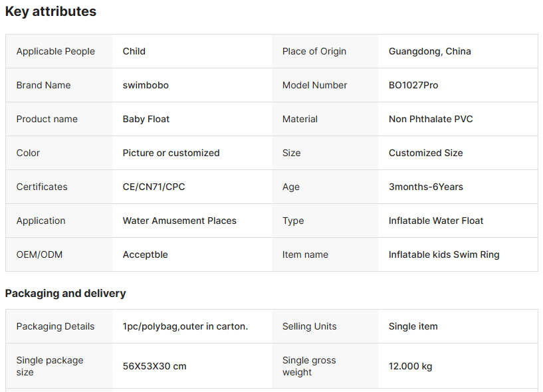The image size is (543, 392).
Task: Select the 56X53X30 cm package size value
Action: pos(154,366)
